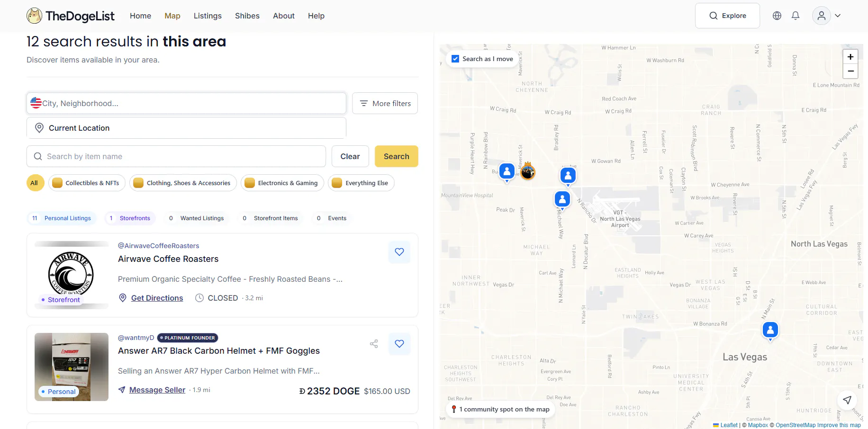Switch to Storefronts tab
Viewport: 868px width, 429px height.
click(130, 218)
